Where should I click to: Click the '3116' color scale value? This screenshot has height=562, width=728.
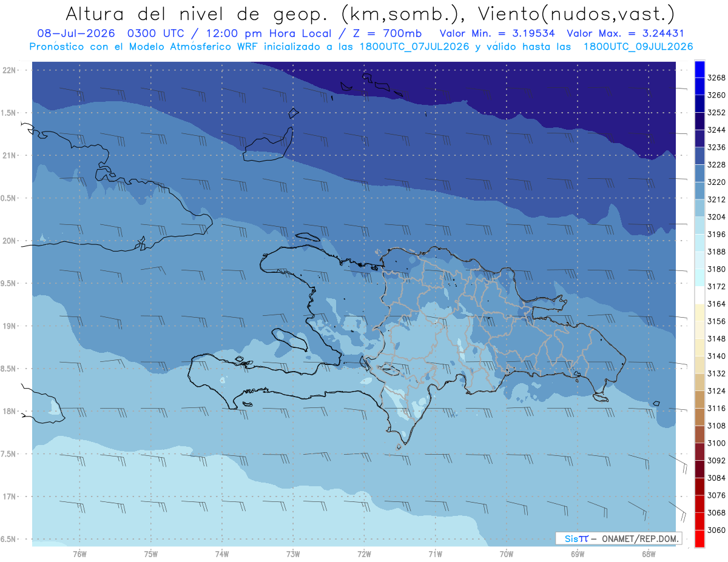coord(716,408)
